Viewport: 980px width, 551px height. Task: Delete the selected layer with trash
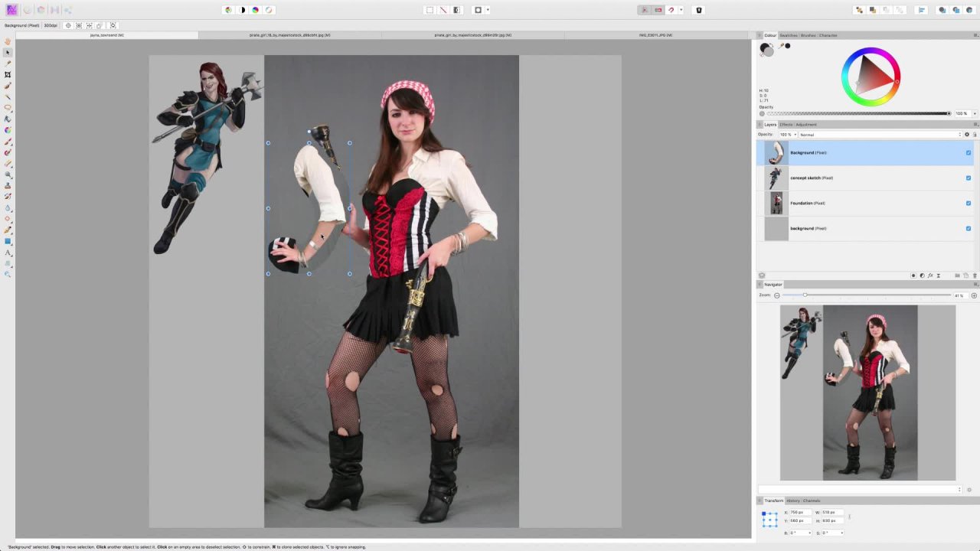(974, 275)
